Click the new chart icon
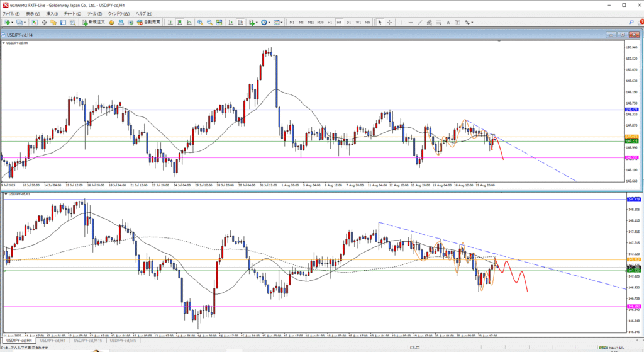This screenshot has width=644, height=352. [7, 22]
